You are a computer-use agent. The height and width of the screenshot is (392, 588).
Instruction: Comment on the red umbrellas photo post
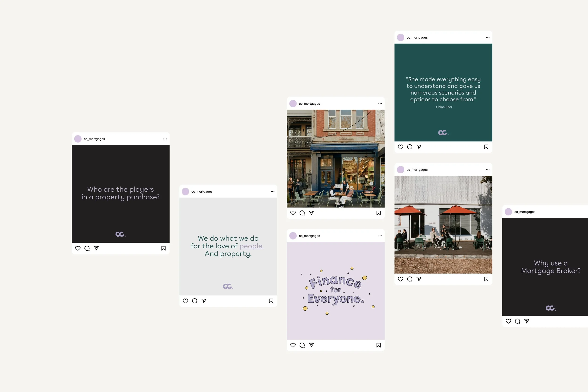409,279
